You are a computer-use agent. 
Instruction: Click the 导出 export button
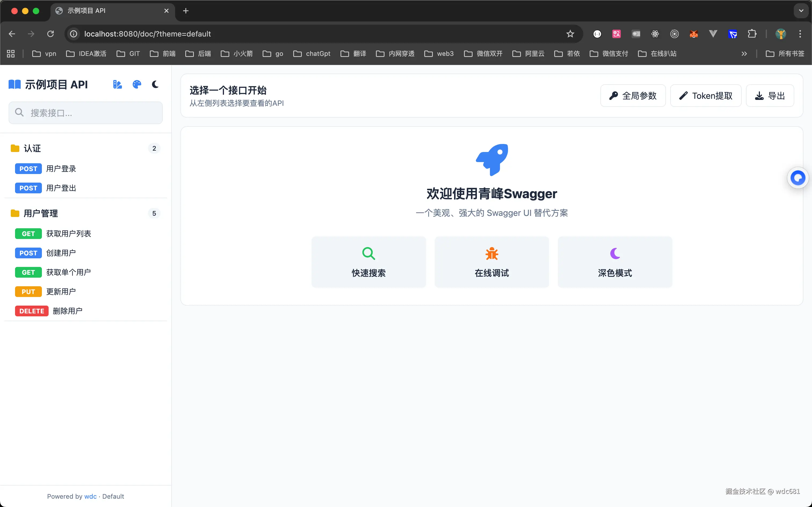(x=770, y=96)
